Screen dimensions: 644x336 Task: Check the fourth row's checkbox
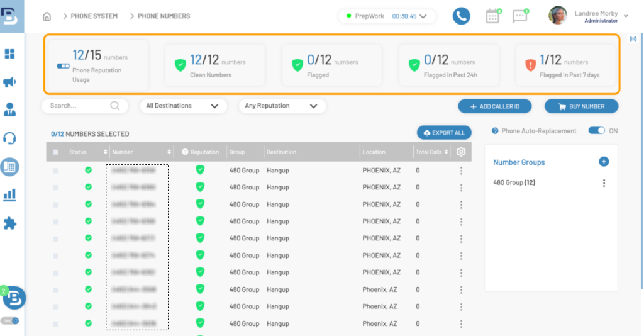click(x=55, y=221)
